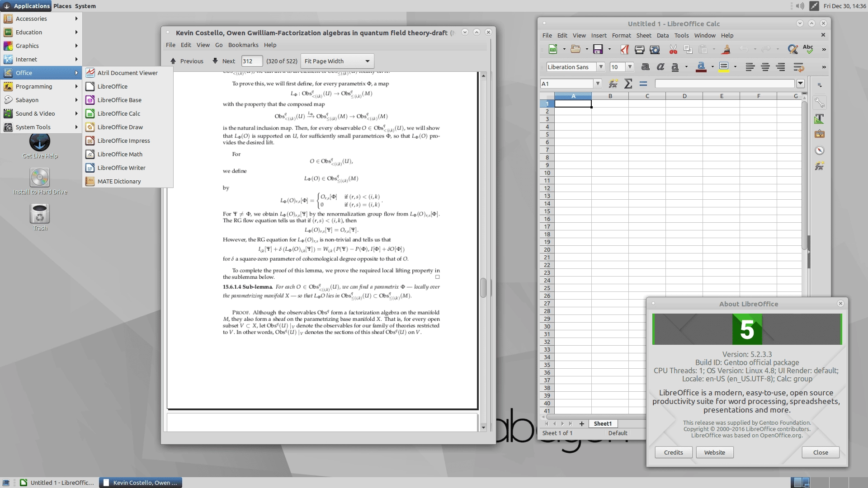The image size is (868, 488).
Task: Toggle Underline formatting in Calc
Action: click(675, 67)
